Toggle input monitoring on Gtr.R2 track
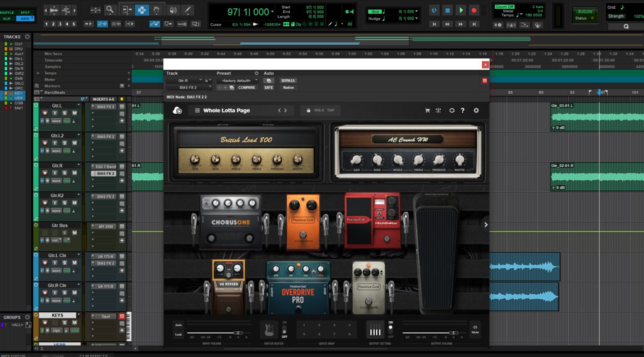 click(55, 203)
